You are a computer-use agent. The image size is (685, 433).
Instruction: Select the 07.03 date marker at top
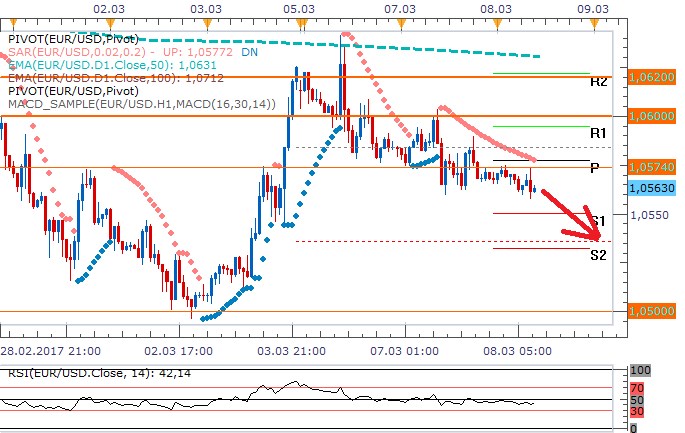[x=400, y=7]
